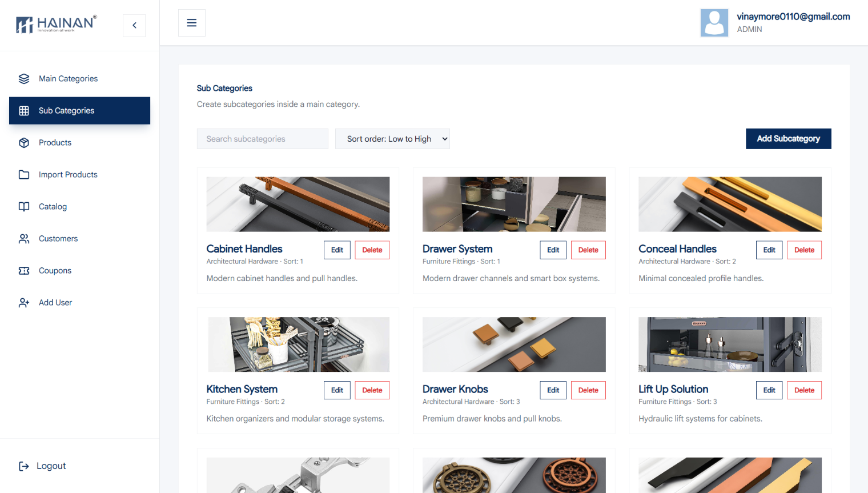Open Main Categories layers icon
Screen dimensions: 868x493
pyautogui.click(x=24, y=79)
